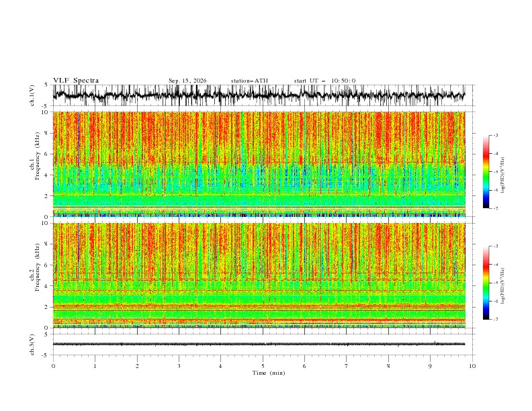Click the 7 minute tick on time axis
This screenshot has height=411, width=532.
tap(347, 366)
